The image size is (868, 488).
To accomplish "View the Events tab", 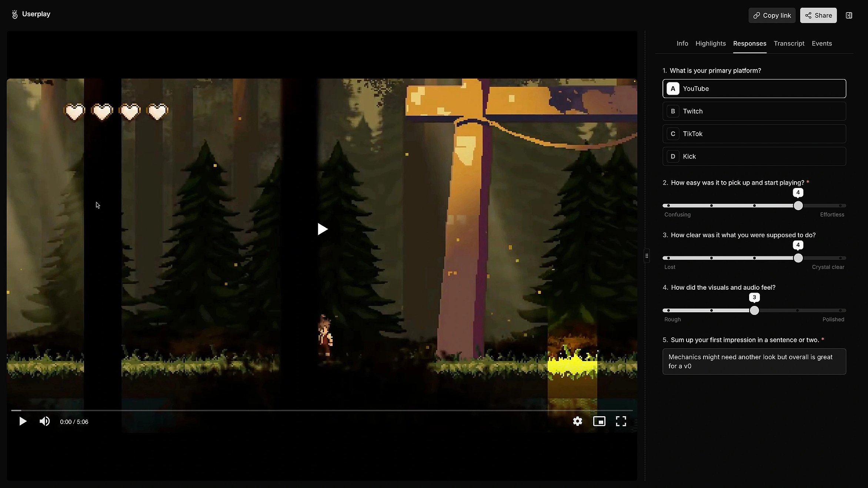I will pos(822,44).
